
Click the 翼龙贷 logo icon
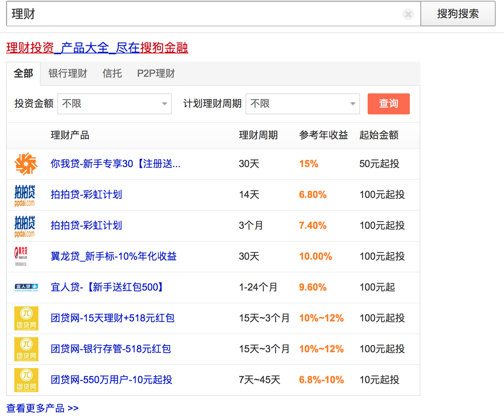(21, 256)
